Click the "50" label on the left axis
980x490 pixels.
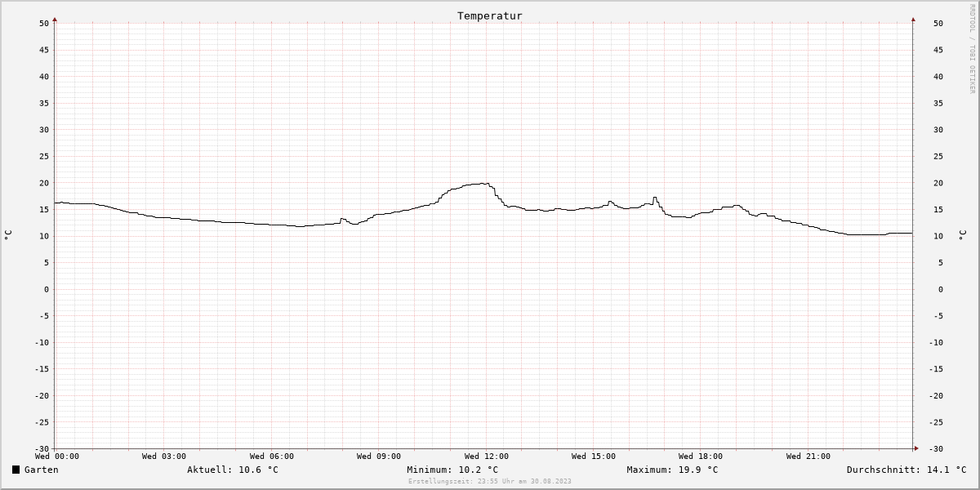[44, 23]
